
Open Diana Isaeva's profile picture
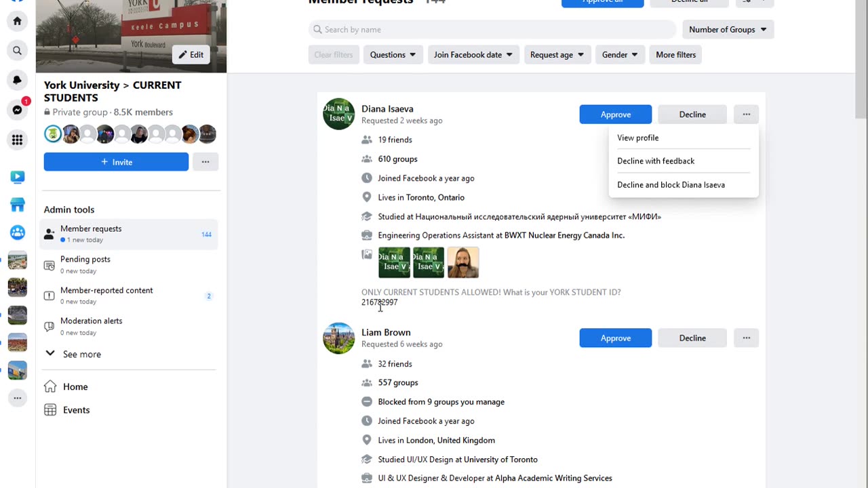click(x=338, y=113)
